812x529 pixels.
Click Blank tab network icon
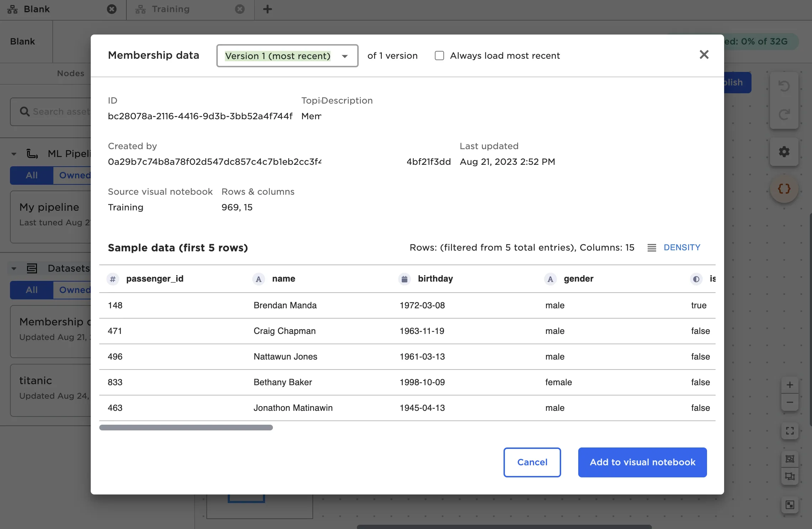click(x=12, y=9)
